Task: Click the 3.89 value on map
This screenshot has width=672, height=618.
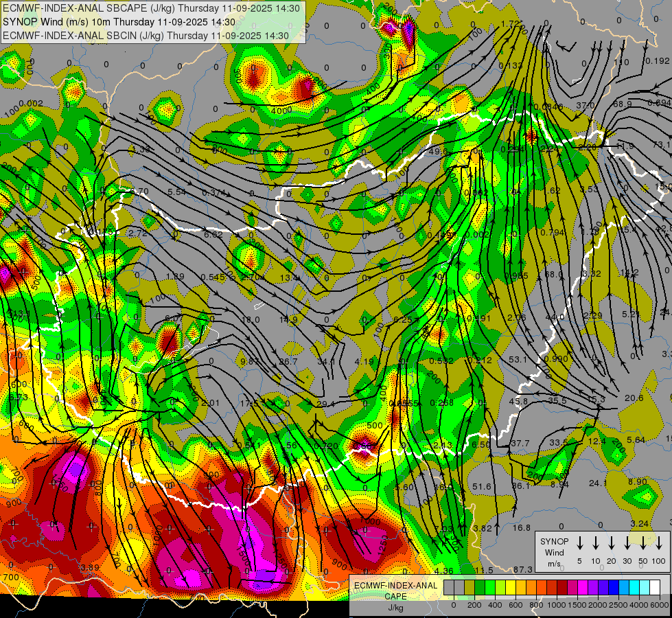Action: tap(90, 567)
